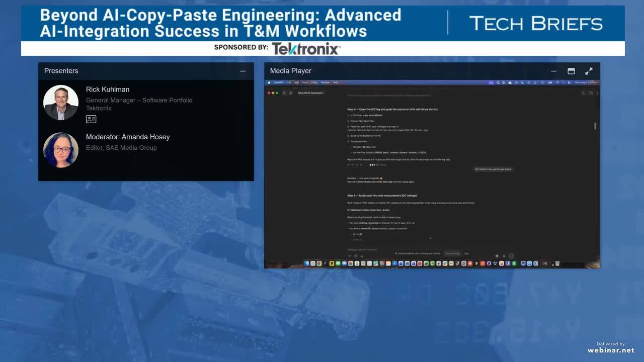Open Finder from the macOS dock
The height and width of the screenshot is (362, 644).
pyautogui.click(x=306, y=263)
